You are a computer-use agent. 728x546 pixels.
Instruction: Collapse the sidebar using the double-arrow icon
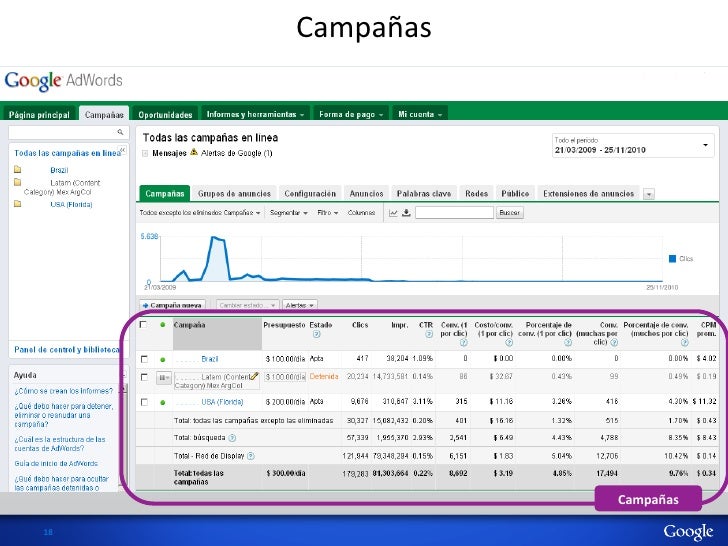click(123, 150)
